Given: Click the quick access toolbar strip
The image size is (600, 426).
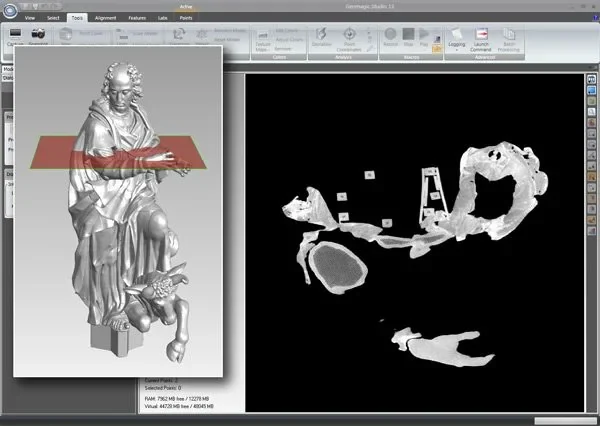Looking at the screenshot, I should pyautogui.click(x=40, y=7).
